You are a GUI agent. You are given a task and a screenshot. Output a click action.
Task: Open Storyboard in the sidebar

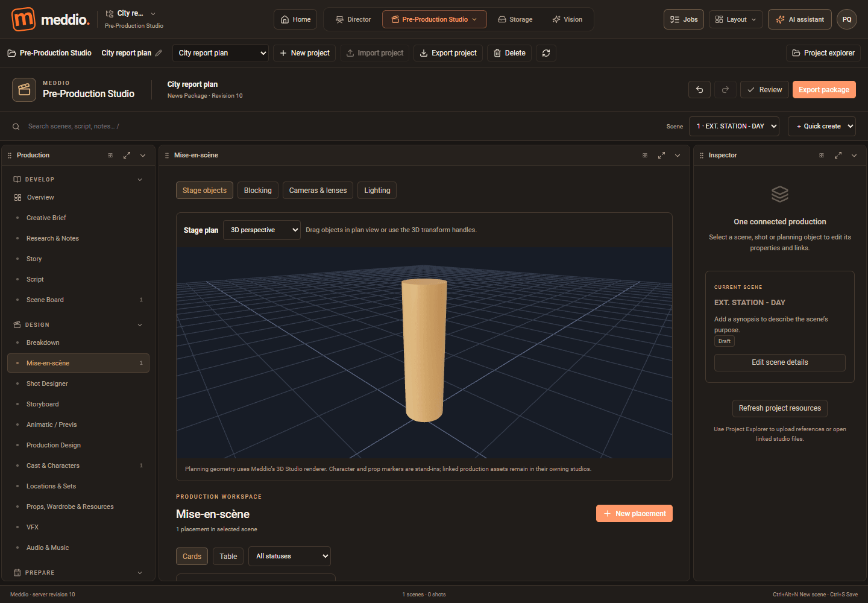(x=78, y=404)
